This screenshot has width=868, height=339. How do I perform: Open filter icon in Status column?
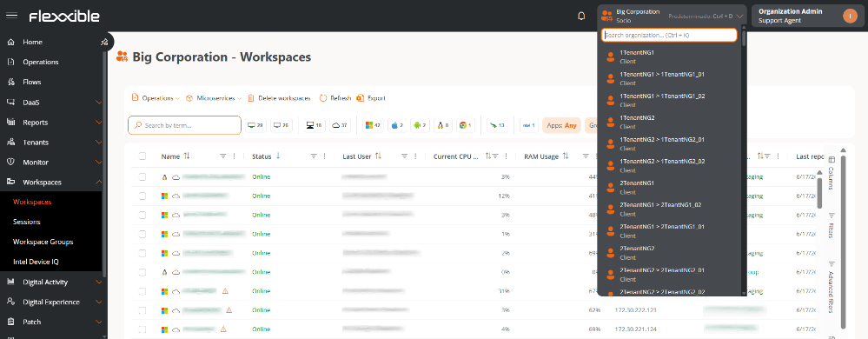pyautogui.click(x=314, y=156)
